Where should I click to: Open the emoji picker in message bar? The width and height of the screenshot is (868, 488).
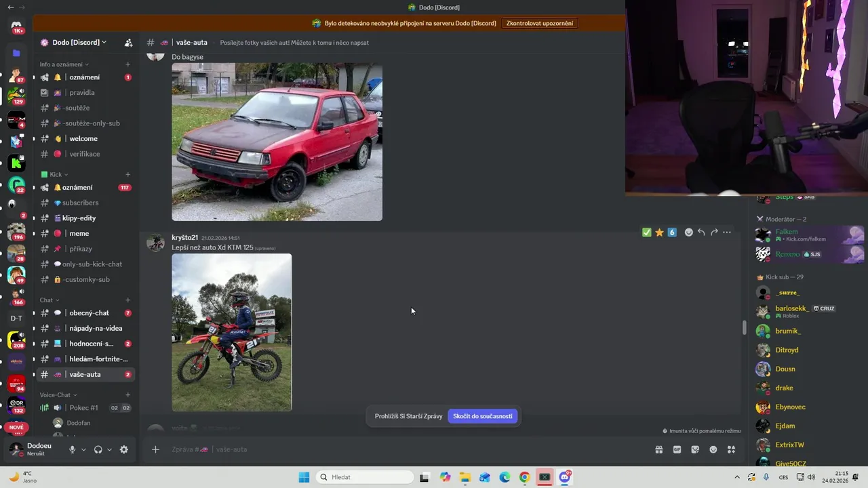pyautogui.click(x=713, y=449)
